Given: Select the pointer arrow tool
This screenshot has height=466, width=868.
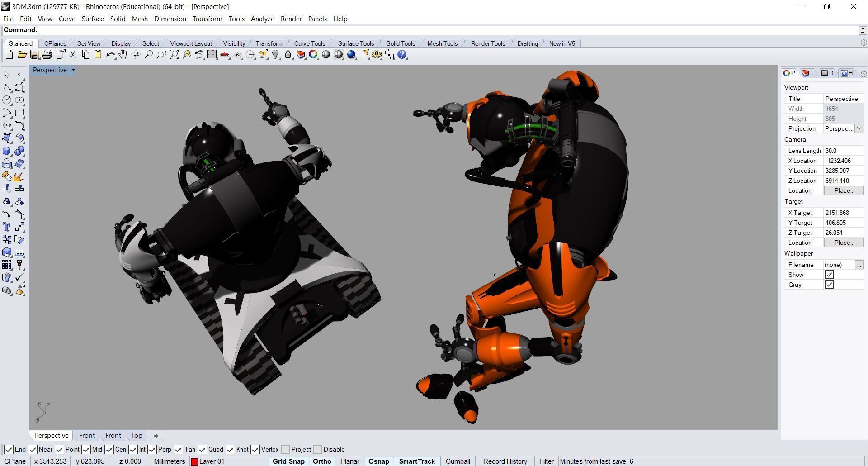Looking at the screenshot, I should point(7,75).
